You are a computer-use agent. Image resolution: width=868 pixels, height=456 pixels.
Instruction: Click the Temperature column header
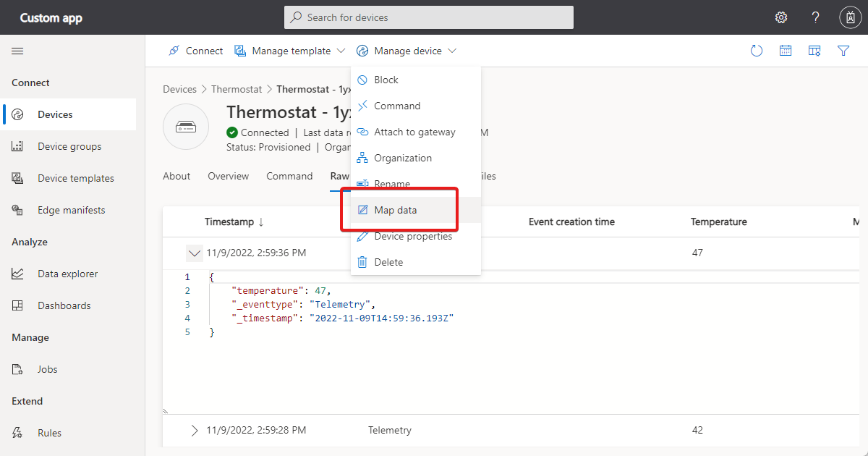[x=719, y=221]
